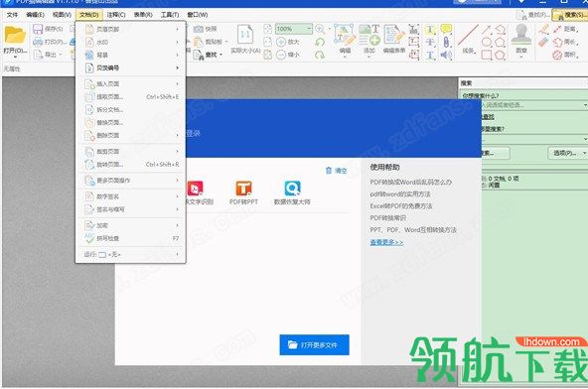Select the oval shape tool
588x389 pixels.
click(487, 42)
